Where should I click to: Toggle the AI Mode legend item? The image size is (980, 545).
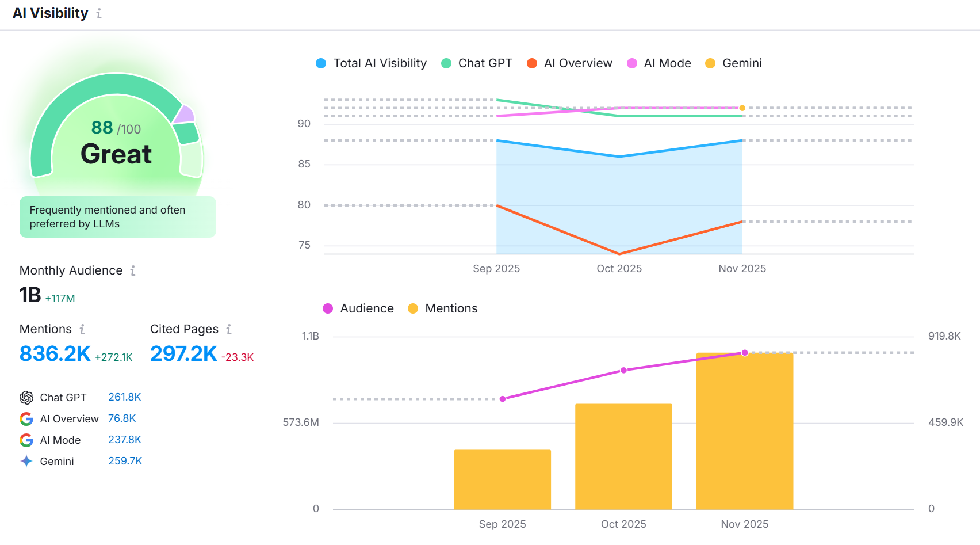click(659, 63)
